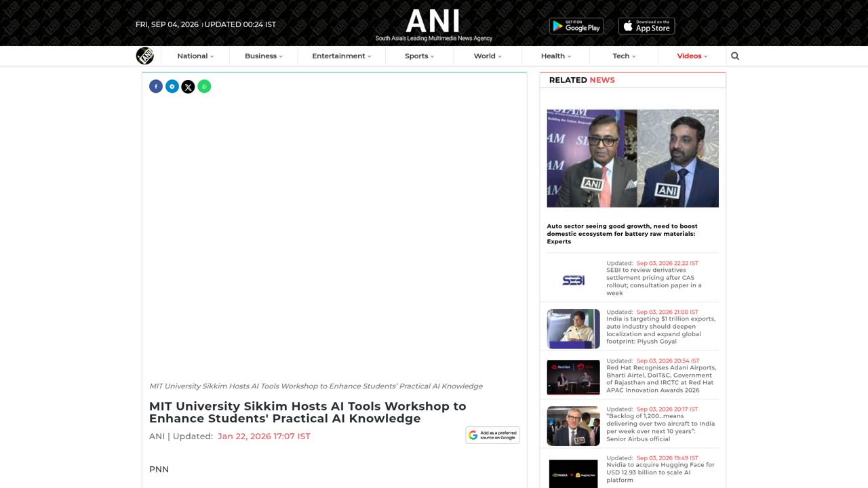Expand the Business dropdown menu
868x488 pixels.
264,56
